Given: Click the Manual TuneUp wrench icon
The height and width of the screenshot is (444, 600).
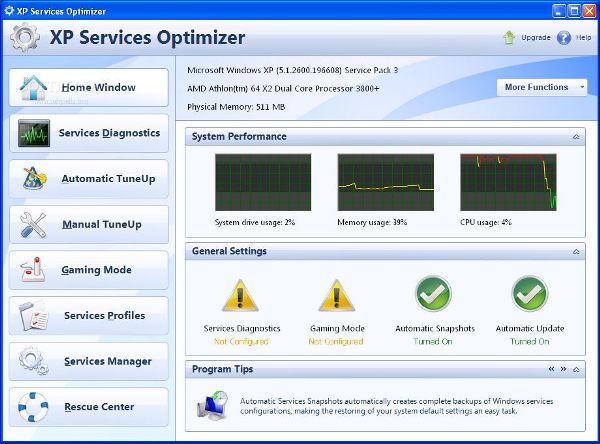Looking at the screenshot, I should tap(33, 225).
